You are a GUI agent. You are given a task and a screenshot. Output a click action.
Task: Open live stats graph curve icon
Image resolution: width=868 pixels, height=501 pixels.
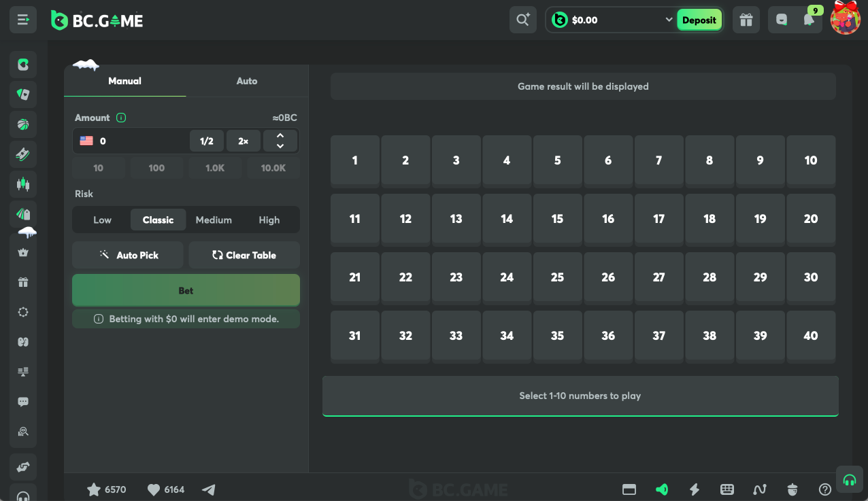click(760, 489)
